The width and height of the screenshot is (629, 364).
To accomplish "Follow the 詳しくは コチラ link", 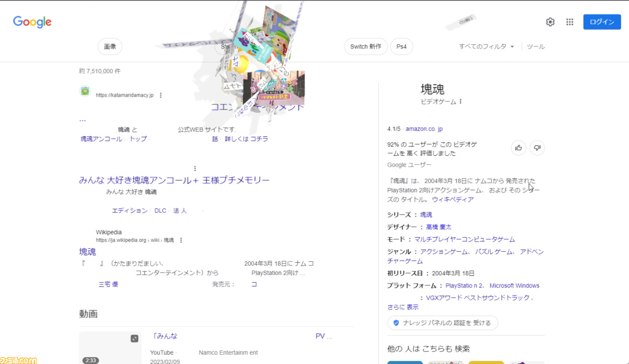I will point(246,139).
